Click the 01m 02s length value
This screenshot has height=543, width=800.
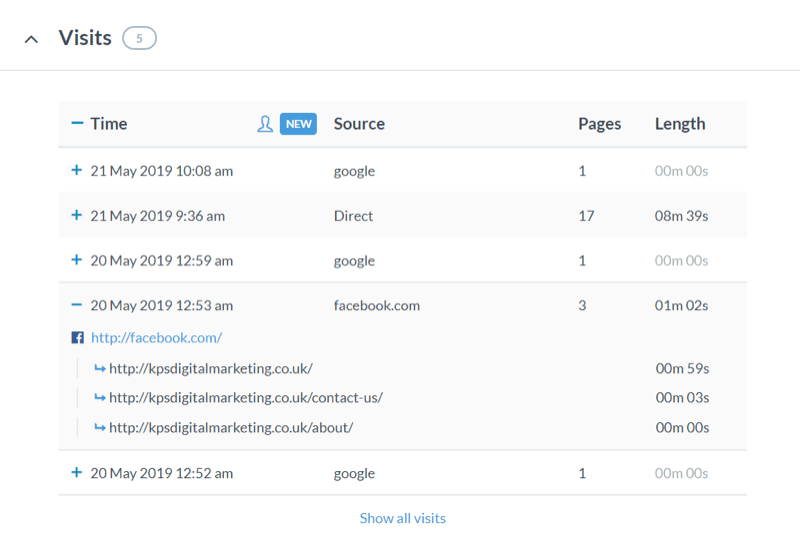coord(681,306)
